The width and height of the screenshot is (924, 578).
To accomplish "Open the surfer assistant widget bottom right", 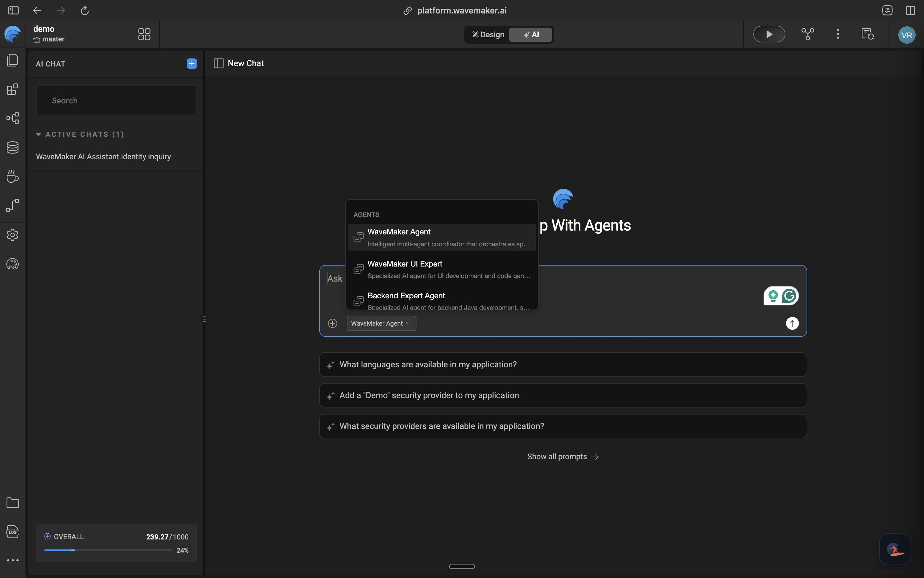I will [x=895, y=549].
